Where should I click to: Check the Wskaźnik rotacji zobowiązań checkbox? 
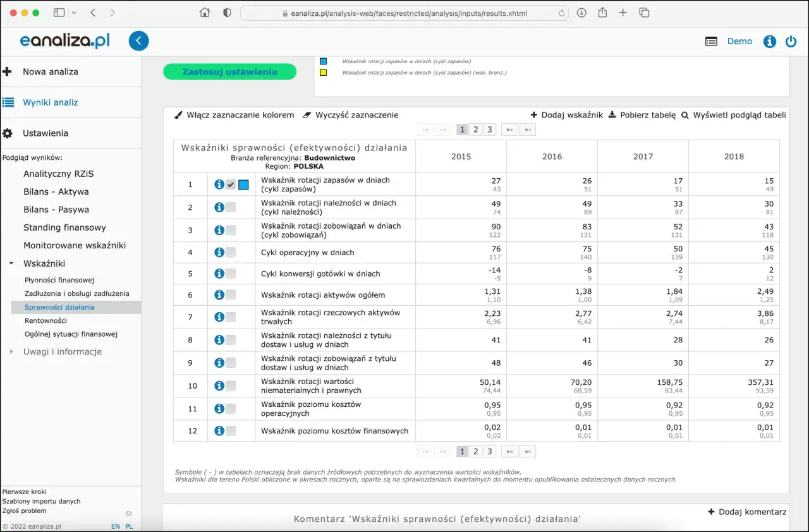point(231,230)
